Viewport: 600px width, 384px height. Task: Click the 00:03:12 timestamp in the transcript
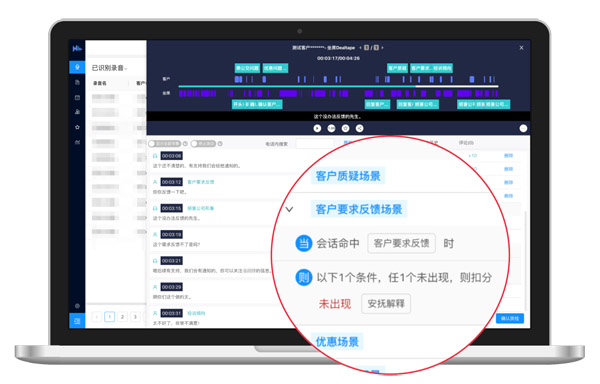tap(171, 182)
